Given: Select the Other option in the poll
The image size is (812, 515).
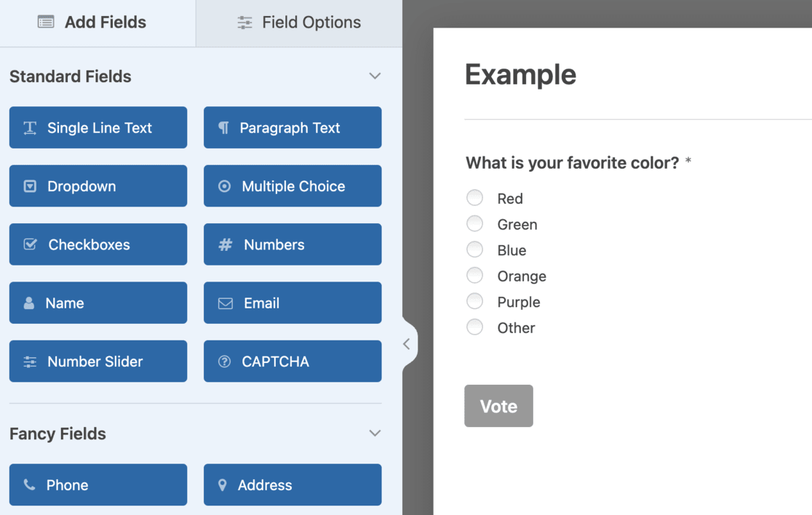Looking at the screenshot, I should (x=474, y=327).
